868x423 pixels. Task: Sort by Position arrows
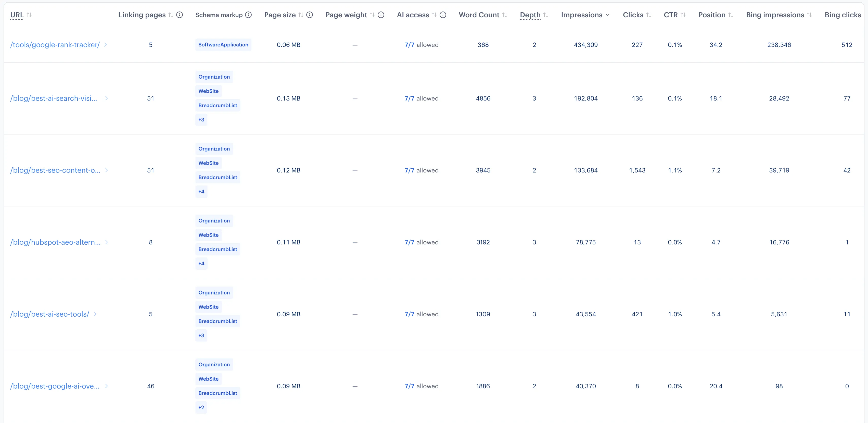coord(731,15)
